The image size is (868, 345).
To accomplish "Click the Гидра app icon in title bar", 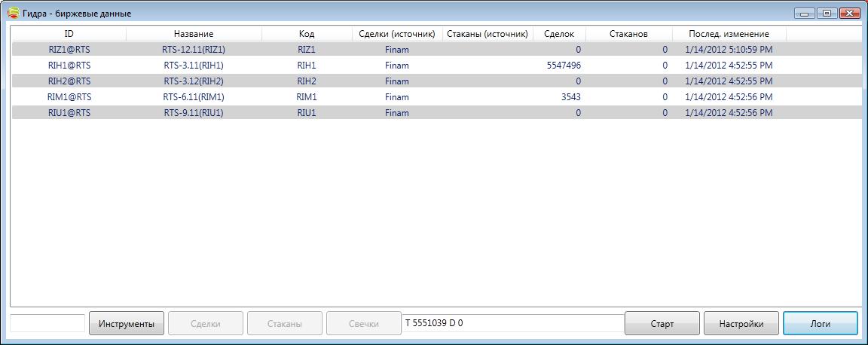I will pos(12,13).
